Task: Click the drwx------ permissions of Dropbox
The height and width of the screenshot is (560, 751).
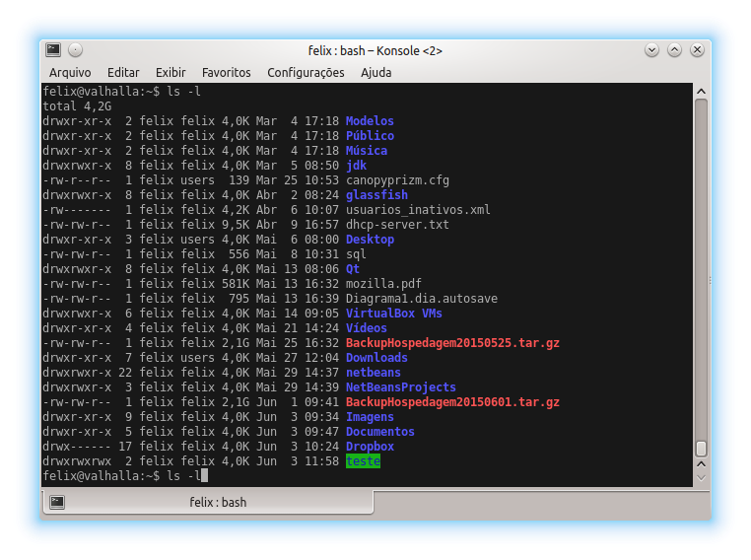Action: [x=77, y=447]
